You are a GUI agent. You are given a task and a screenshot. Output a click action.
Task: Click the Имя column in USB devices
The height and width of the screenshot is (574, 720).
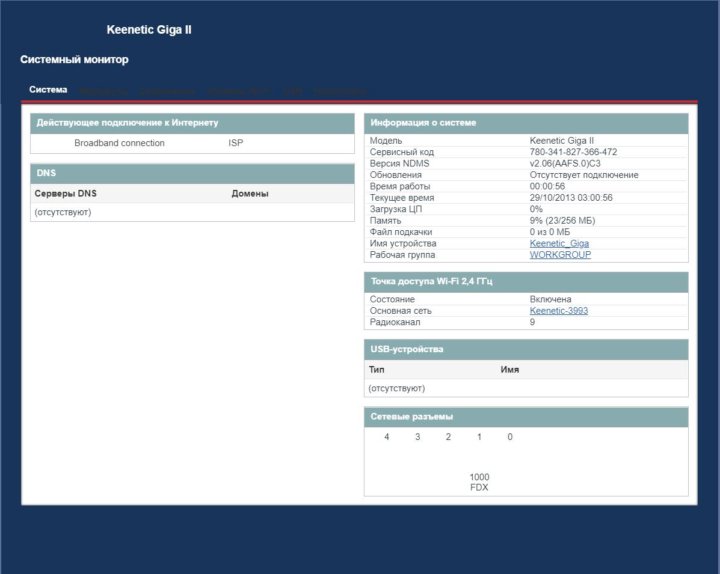[x=509, y=370]
